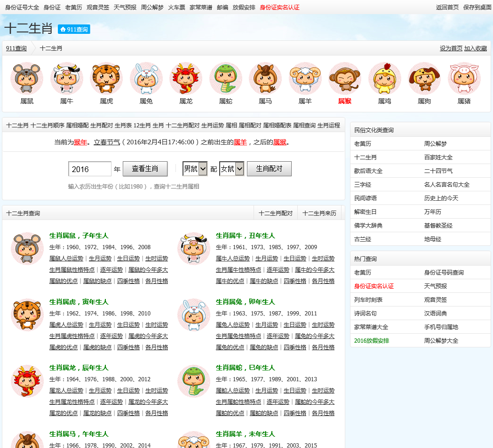Click the dragon image beside 生肖属龙，辰年生人

point(27,381)
